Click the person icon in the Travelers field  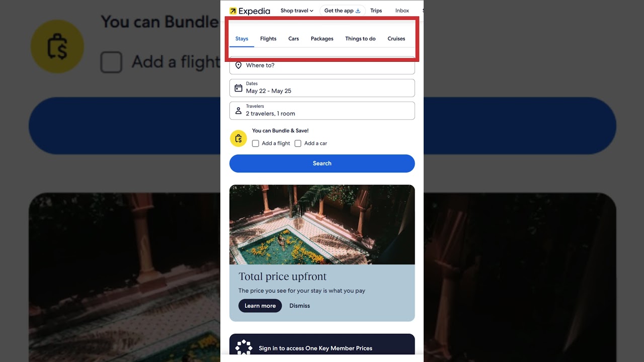point(238,111)
